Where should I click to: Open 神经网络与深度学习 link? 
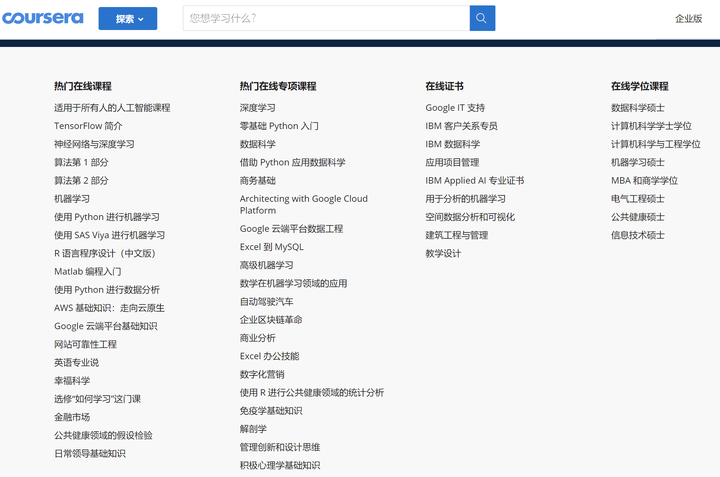[x=94, y=144]
